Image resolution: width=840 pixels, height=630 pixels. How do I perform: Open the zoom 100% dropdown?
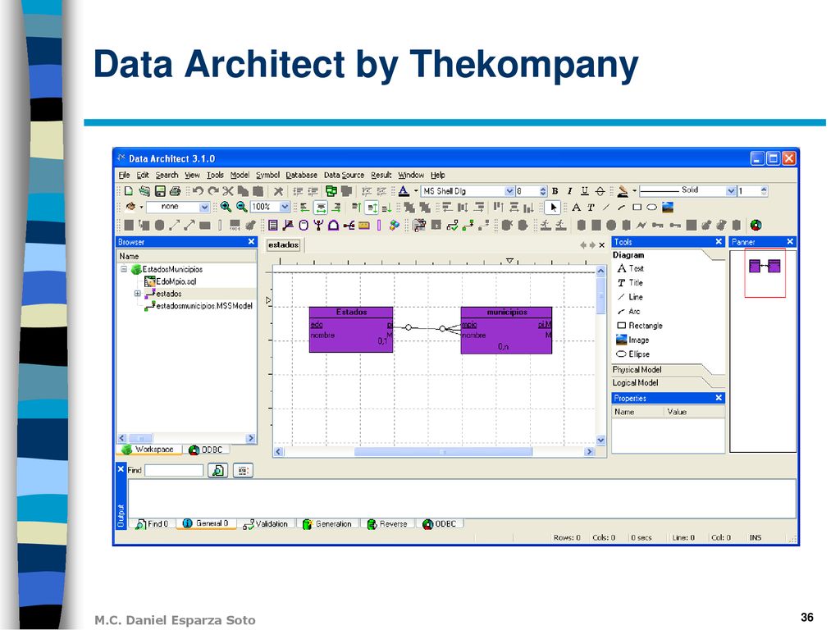285,207
